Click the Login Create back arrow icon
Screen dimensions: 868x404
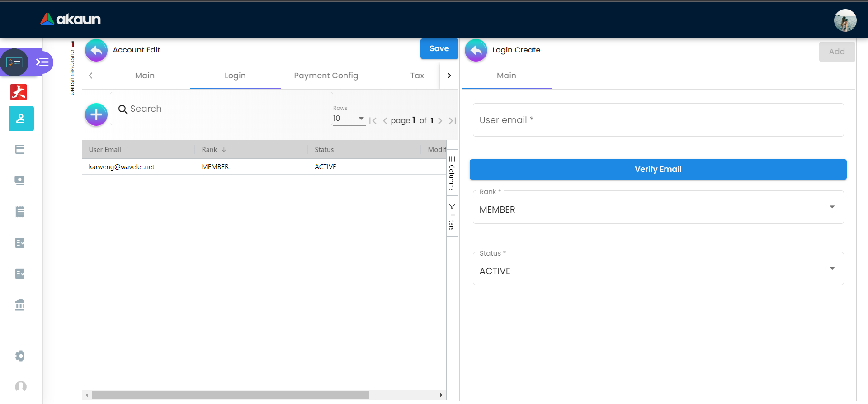[x=476, y=50]
